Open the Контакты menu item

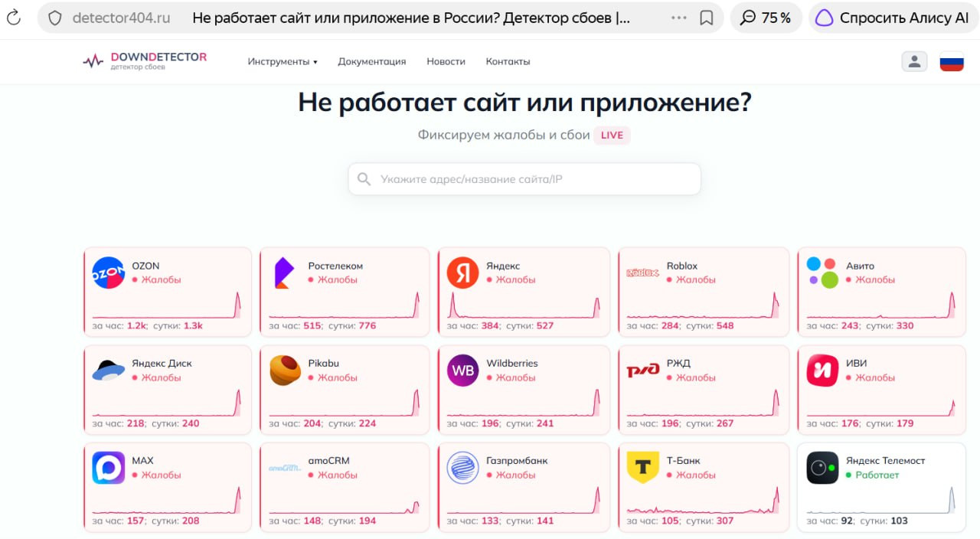(508, 61)
